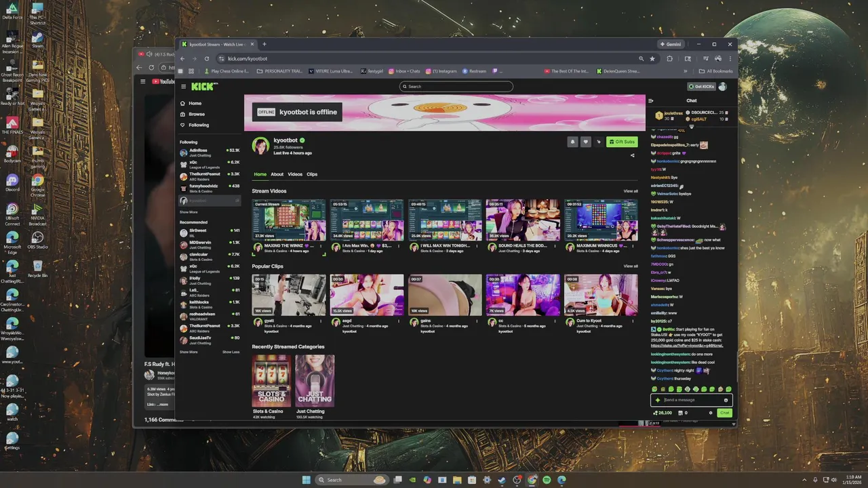Open the Steam desktop shortcut
Screen dimensions: 868x488
37,39
